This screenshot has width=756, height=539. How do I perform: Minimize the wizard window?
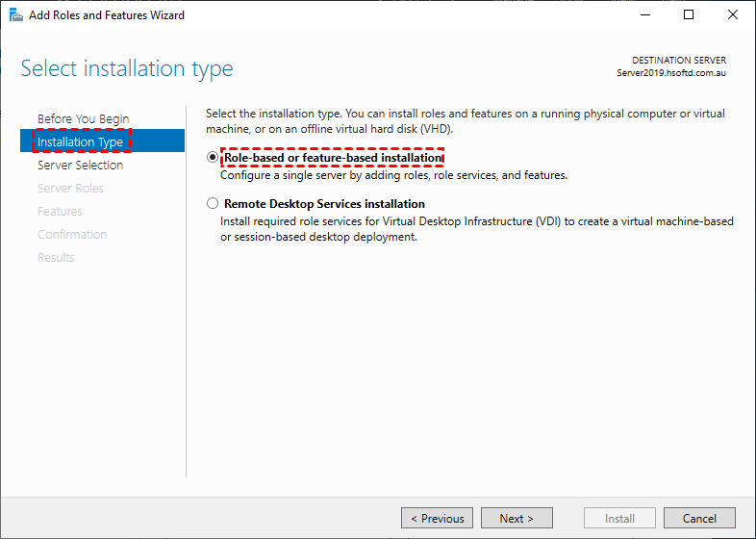tap(645, 15)
